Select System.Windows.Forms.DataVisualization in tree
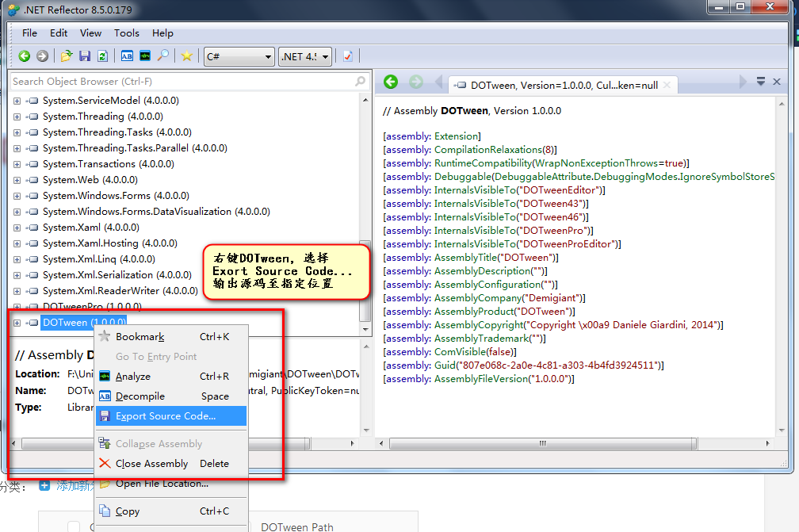 click(x=156, y=212)
